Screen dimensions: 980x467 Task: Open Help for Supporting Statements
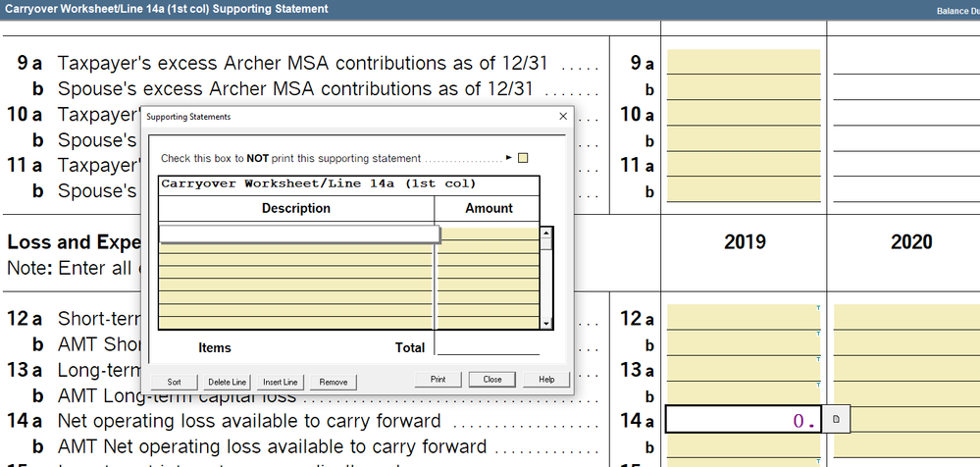(546, 380)
